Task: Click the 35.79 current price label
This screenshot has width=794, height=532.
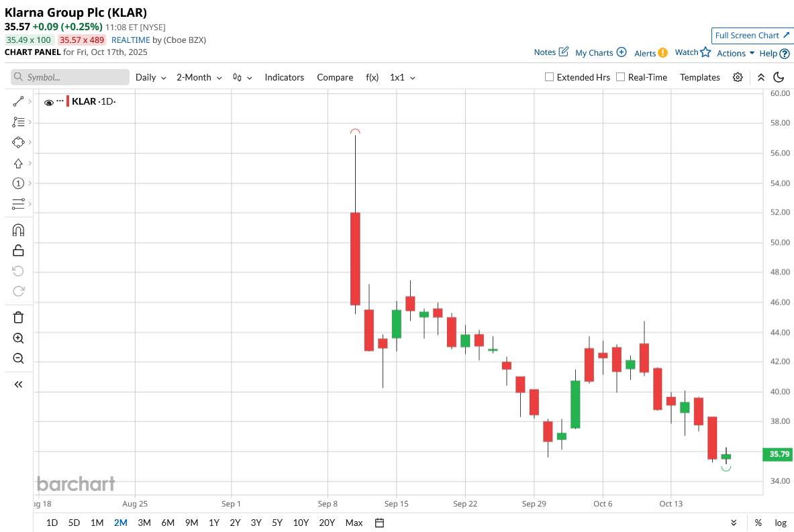Action: point(779,454)
